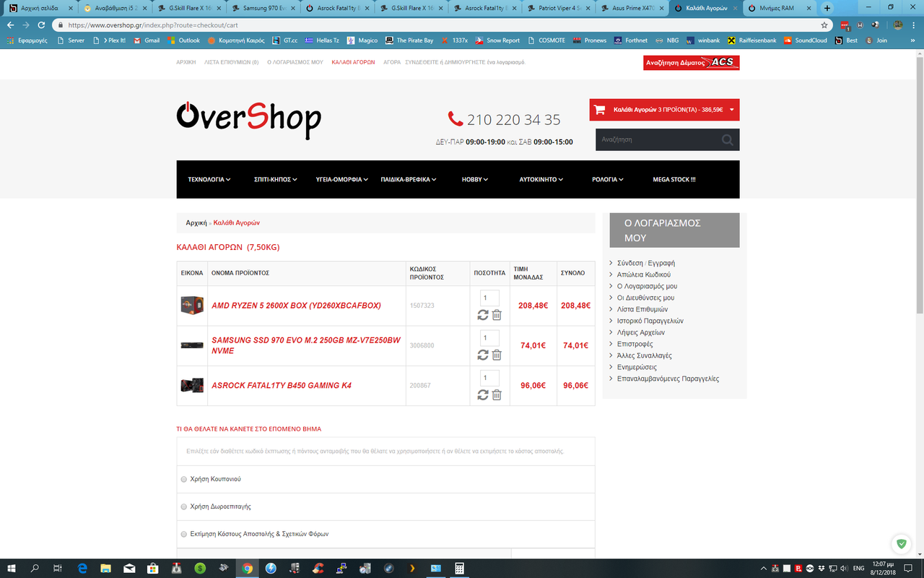Remove Samsung SSD 970 EVO with trash icon
This screenshot has height=578, width=924.
coord(497,355)
